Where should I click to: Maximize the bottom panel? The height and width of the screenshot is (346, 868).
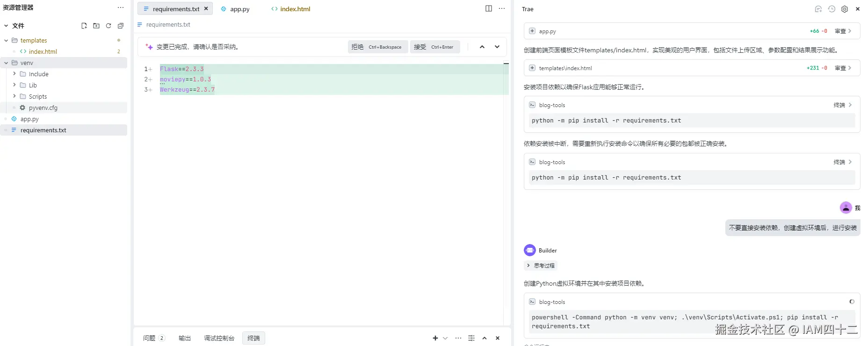coord(485,338)
